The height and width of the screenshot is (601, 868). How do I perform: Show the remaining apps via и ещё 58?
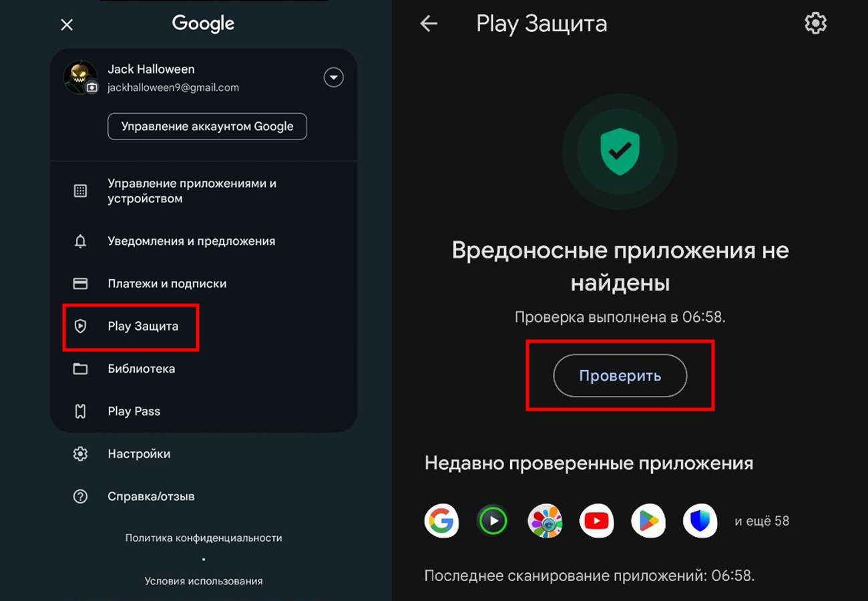tap(762, 521)
